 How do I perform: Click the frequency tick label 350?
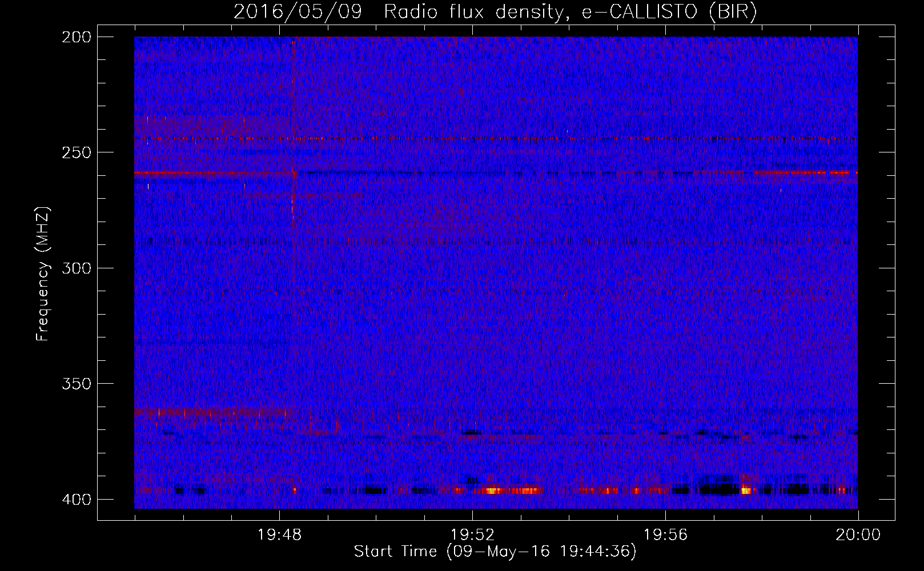pos(77,384)
